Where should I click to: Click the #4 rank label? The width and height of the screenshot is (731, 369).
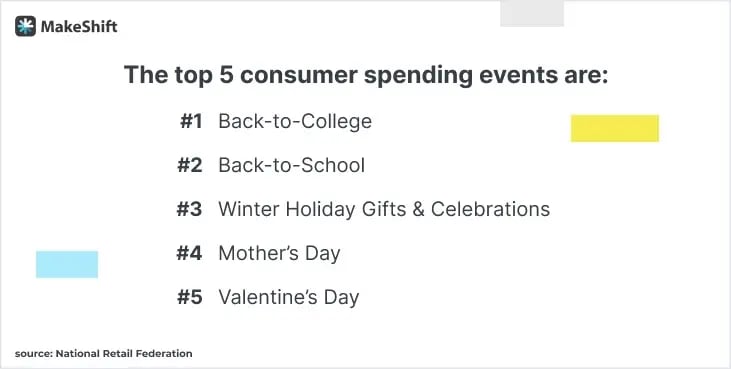(189, 253)
